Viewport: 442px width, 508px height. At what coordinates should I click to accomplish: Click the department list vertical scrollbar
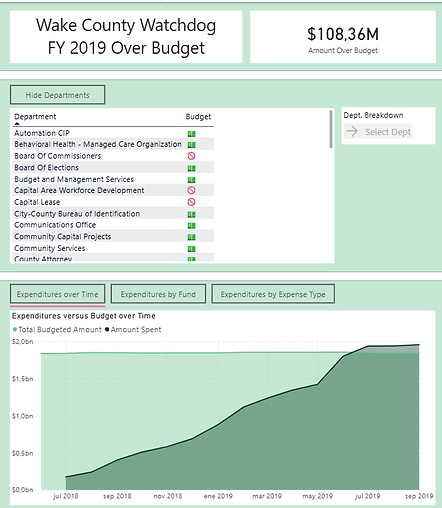tap(331, 129)
